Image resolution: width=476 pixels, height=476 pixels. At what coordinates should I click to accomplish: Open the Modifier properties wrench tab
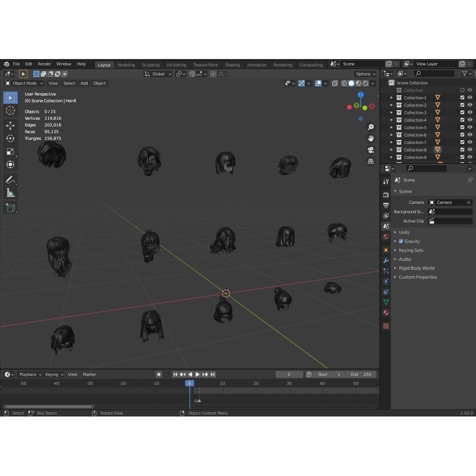[x=386, y=260]
